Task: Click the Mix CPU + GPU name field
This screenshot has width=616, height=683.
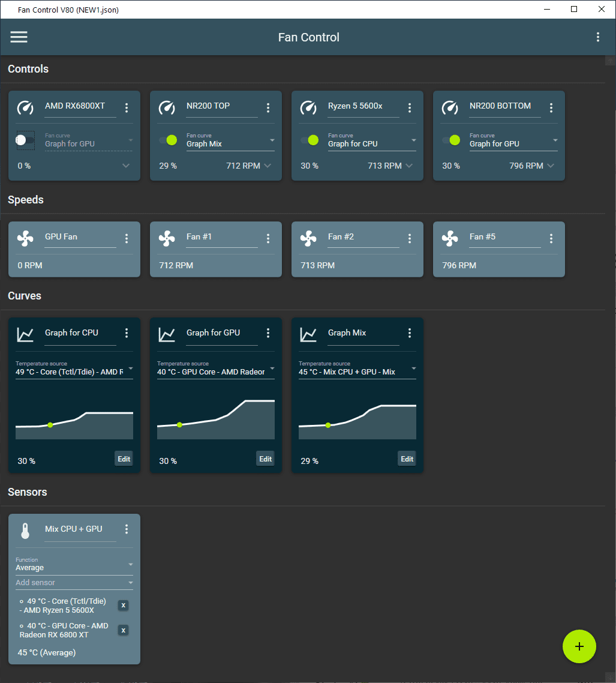Action: 80,530
